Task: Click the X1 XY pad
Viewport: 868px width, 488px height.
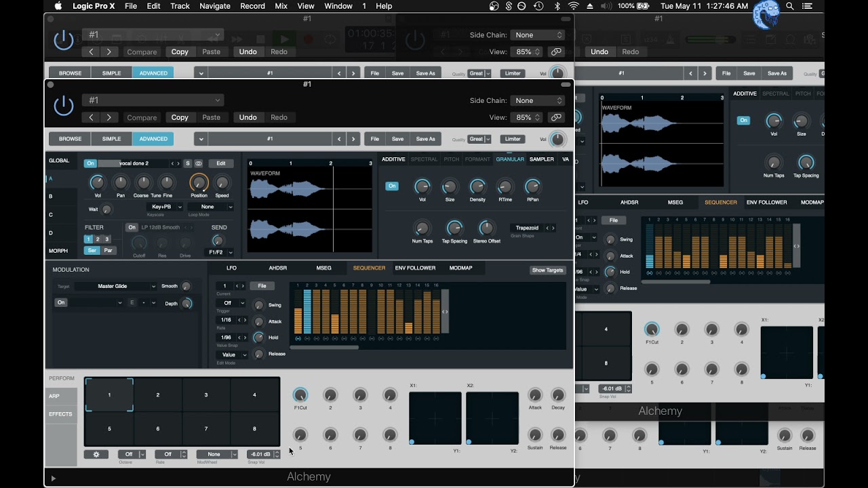Action: 435,418
